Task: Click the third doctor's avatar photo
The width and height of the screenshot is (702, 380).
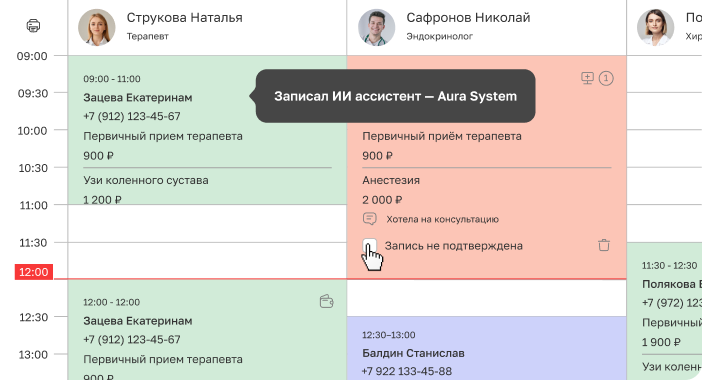Action: pos(655,27)
